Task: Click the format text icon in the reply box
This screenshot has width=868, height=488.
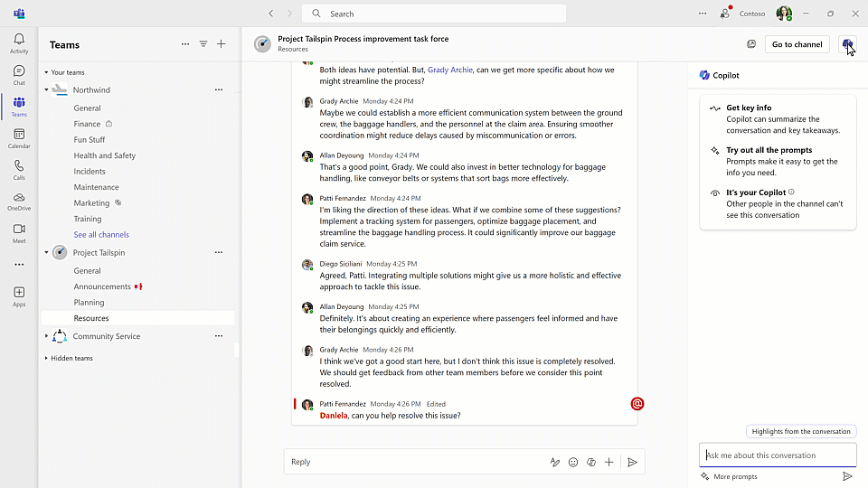Action: coord(555,462)
